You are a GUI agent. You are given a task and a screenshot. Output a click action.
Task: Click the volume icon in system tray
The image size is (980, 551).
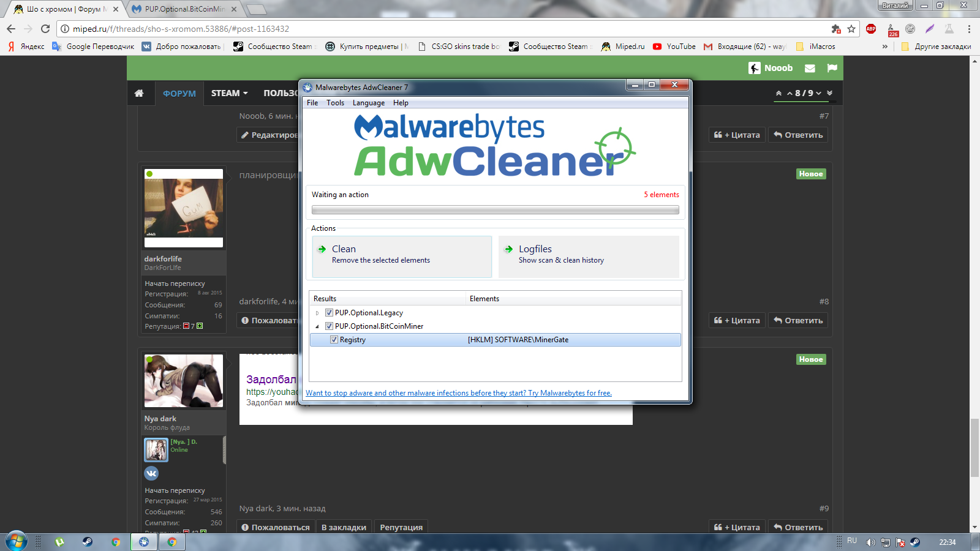tap(870, 542)
